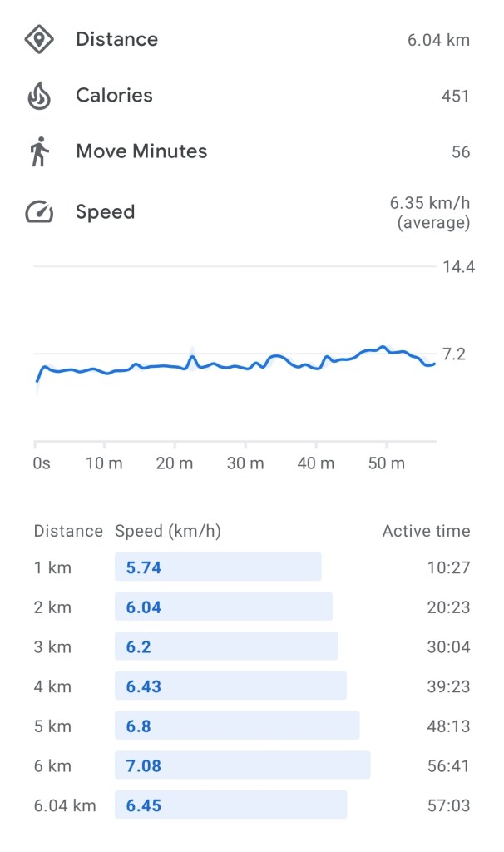Tap the 6 km split bar showing 7.08
This screenshot has height=852, width=504.
pyautogui.click(x=242, y=765)
